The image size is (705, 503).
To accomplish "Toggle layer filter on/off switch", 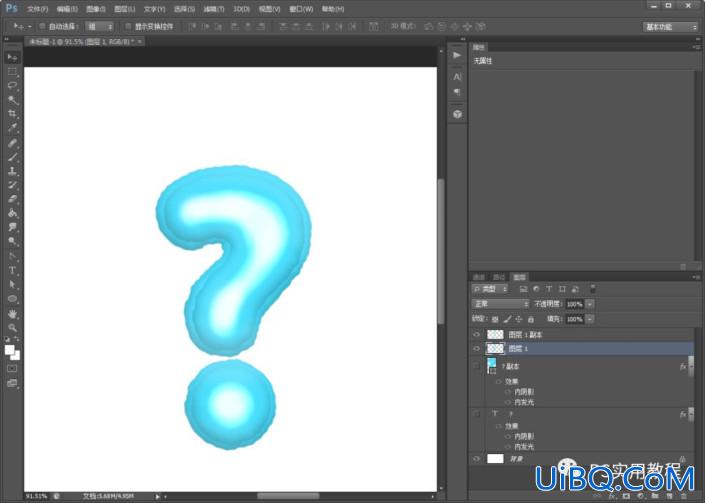I will click(593, 289).
